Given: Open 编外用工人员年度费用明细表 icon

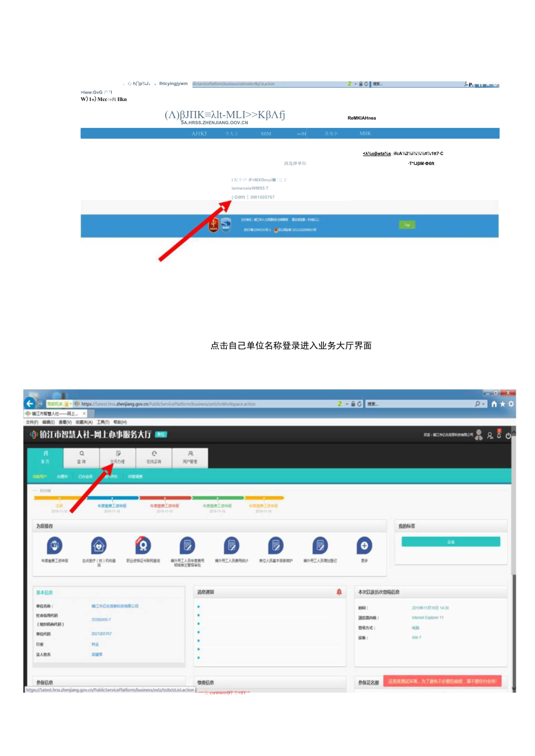Looking at the screenshot, I should [x=187, y=546].
